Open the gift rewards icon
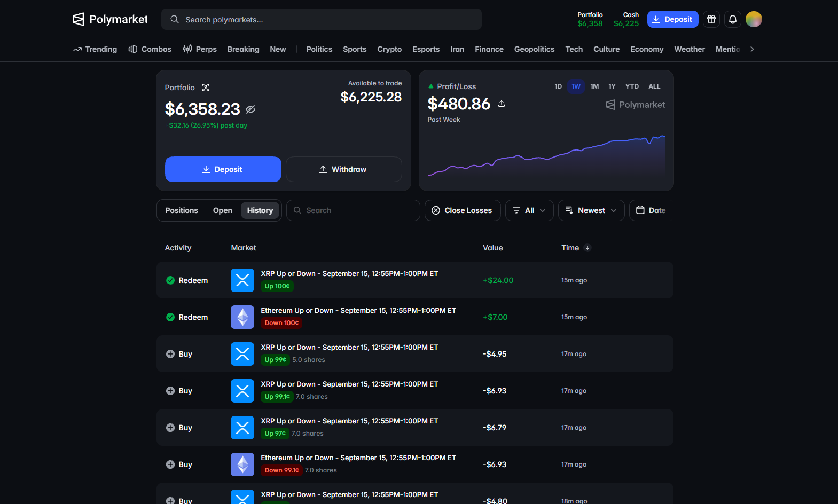This screenshot has height=504, width=838. tap(711, 19)
